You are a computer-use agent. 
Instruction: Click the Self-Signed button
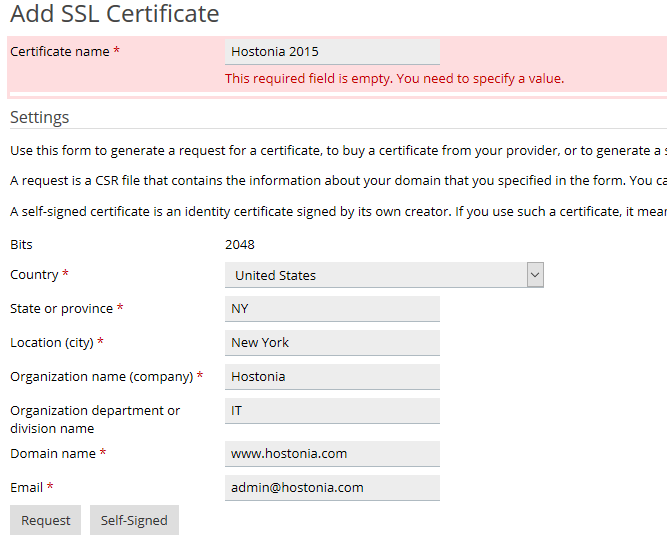(x=134, y=520)
